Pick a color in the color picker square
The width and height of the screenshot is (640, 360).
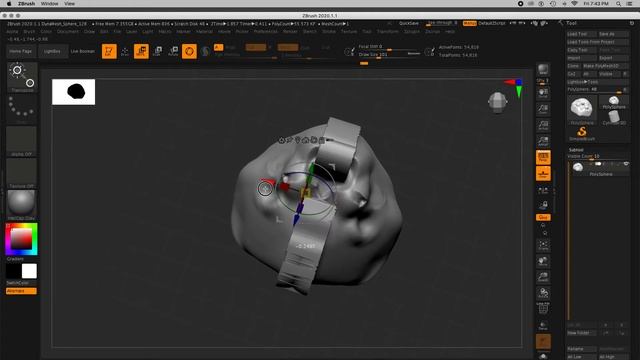click(21, 239)
